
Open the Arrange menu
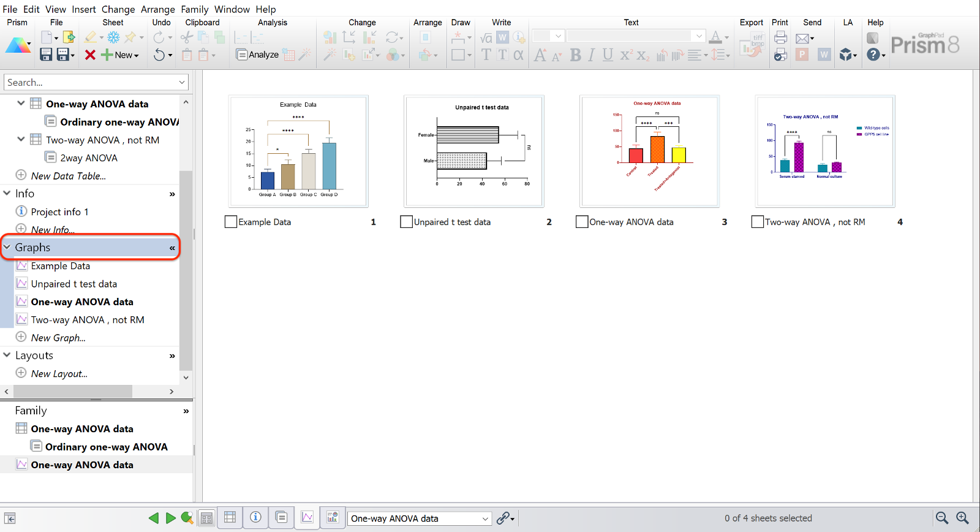click(157, 9)
